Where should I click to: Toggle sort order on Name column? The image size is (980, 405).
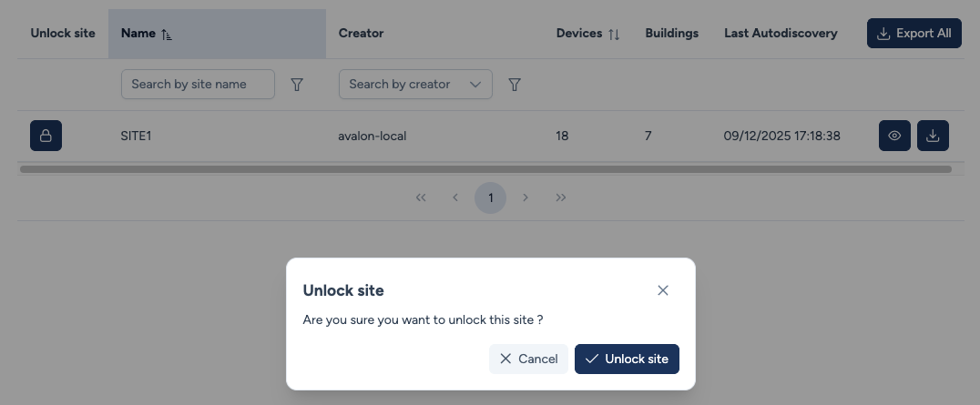(x=166, y=34)
